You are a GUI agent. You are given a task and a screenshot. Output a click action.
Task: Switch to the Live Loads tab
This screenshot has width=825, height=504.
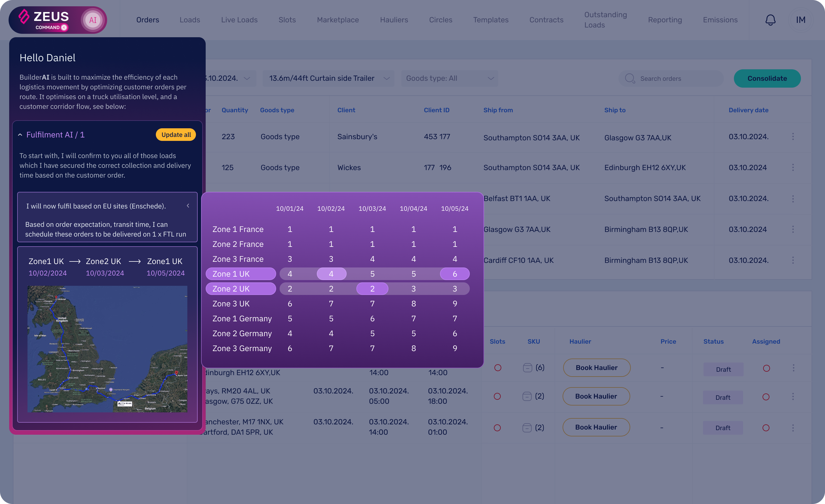coord(239,20)
